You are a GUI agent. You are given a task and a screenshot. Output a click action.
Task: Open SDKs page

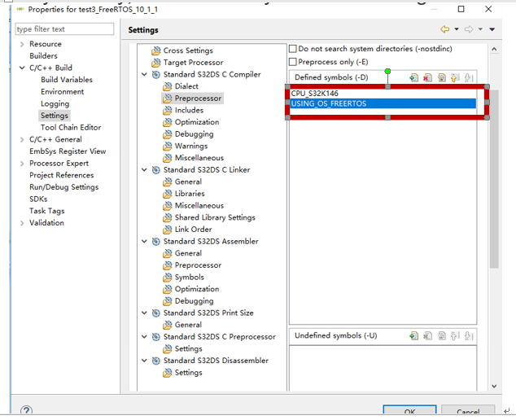tap(38, 199)
